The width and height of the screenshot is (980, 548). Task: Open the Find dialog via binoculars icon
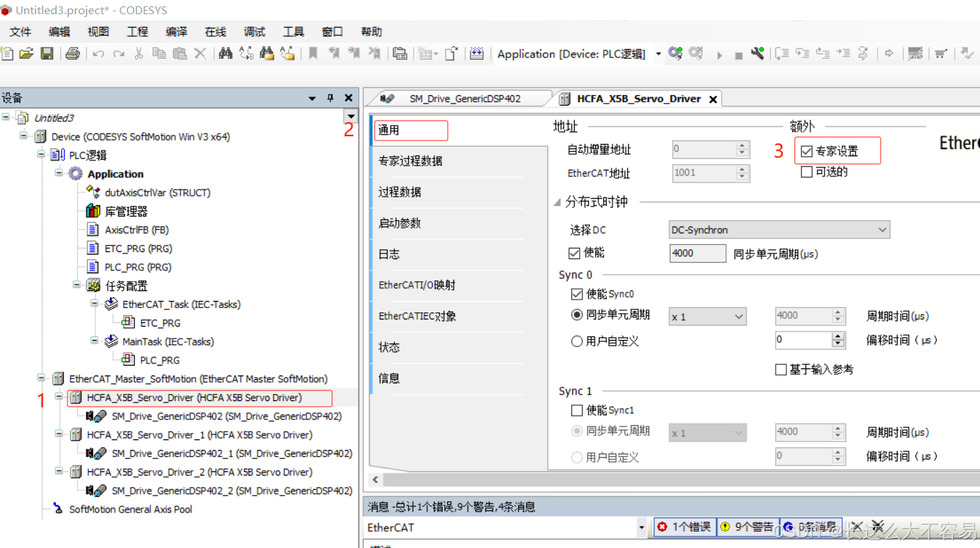227,53
